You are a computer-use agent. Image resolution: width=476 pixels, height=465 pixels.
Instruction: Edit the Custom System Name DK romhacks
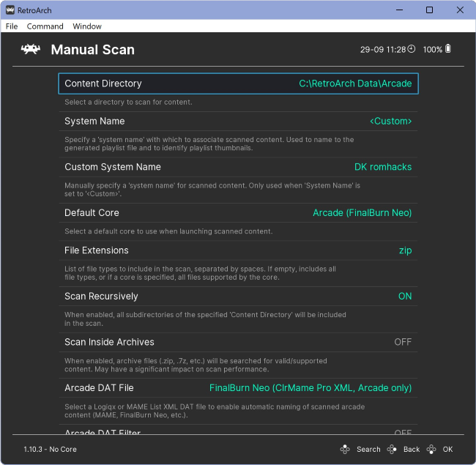click(383, 167)
